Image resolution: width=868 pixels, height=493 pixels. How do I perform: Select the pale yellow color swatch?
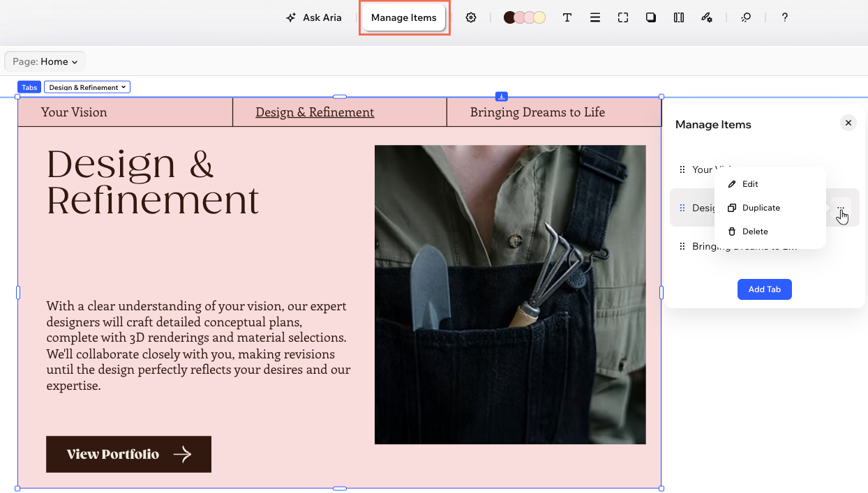(539, 17)
